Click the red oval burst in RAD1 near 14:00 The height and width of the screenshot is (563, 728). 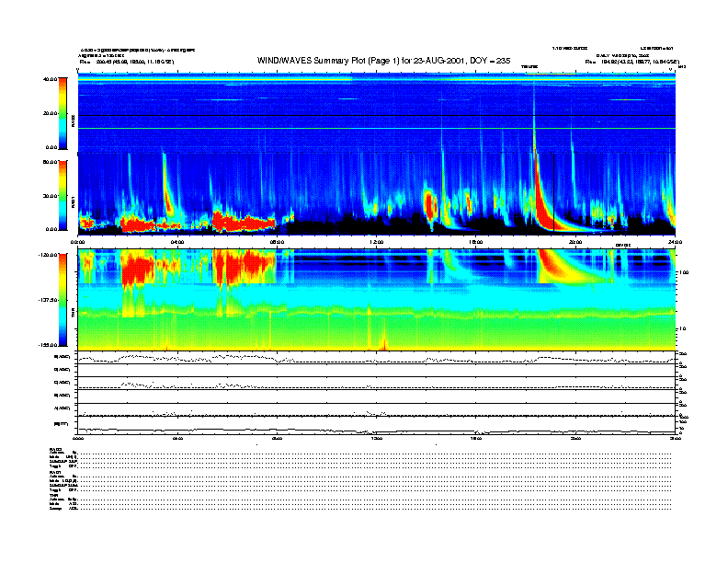tap(429, 205)
